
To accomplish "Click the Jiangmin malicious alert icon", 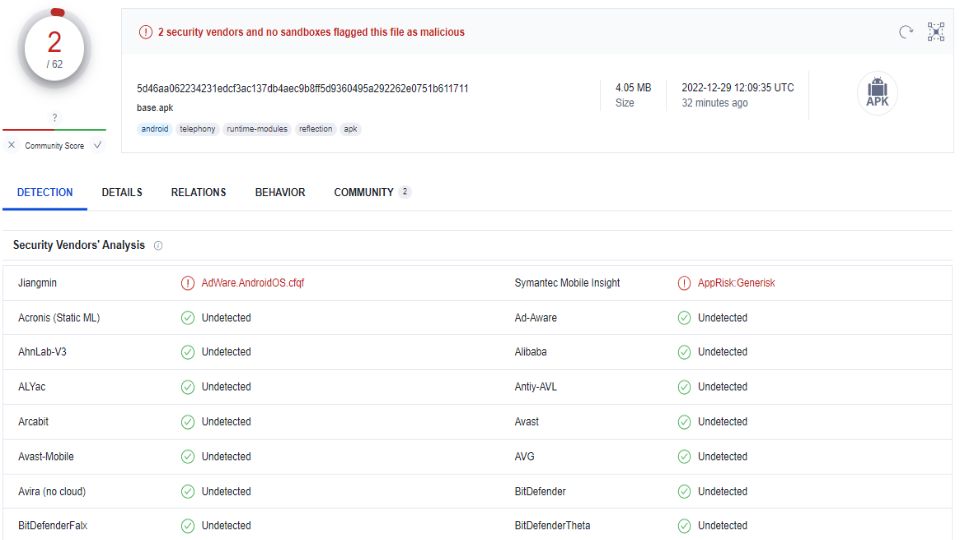I will coord(187,283).
